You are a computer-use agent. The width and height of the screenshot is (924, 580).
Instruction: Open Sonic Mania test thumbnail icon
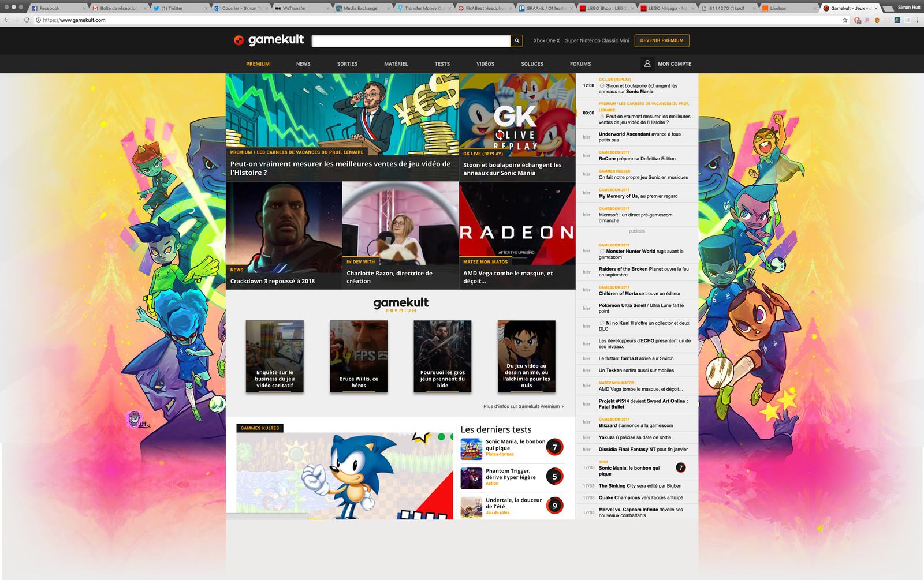pyautogui.click(x=471, y=449)
